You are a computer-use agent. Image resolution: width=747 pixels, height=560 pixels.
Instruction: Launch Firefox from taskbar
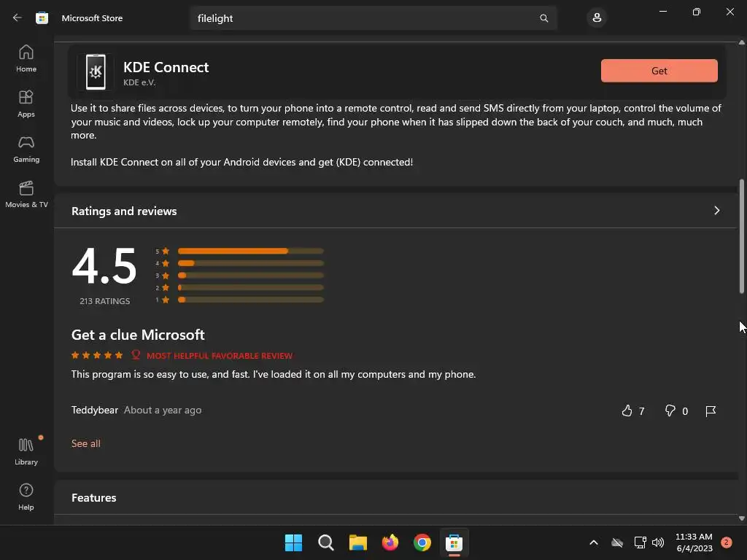(390, 542)
